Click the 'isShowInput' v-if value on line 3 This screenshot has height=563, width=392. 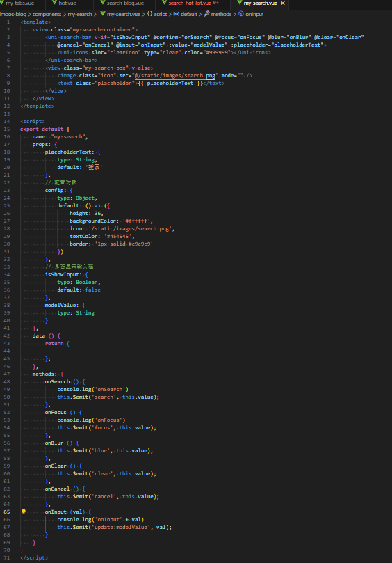click(130, 37)
